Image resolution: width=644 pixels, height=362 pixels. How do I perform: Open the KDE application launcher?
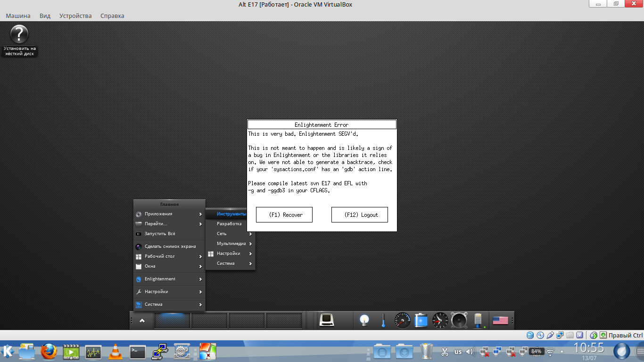tap(8, 352)
